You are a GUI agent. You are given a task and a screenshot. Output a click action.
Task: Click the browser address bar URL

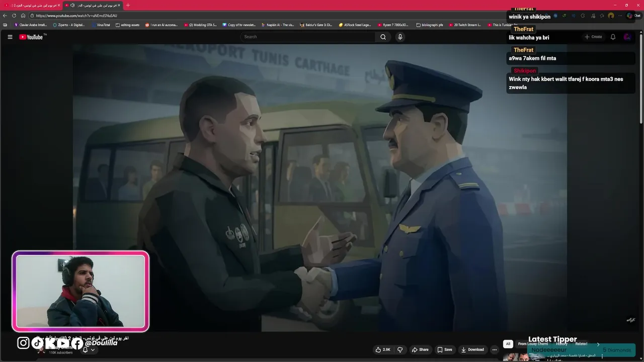pos(76,16)
